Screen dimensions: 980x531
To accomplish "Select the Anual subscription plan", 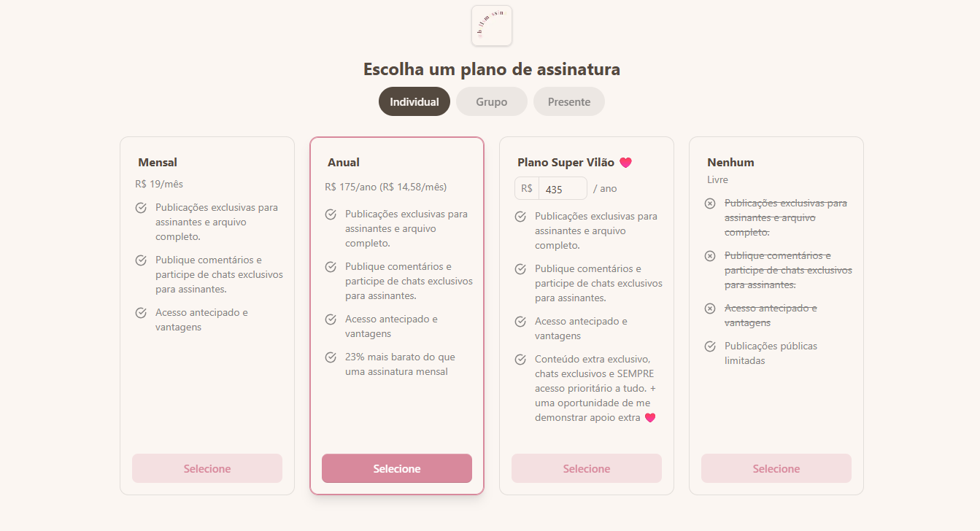I will pyautogui.click(x=396, y=468).
